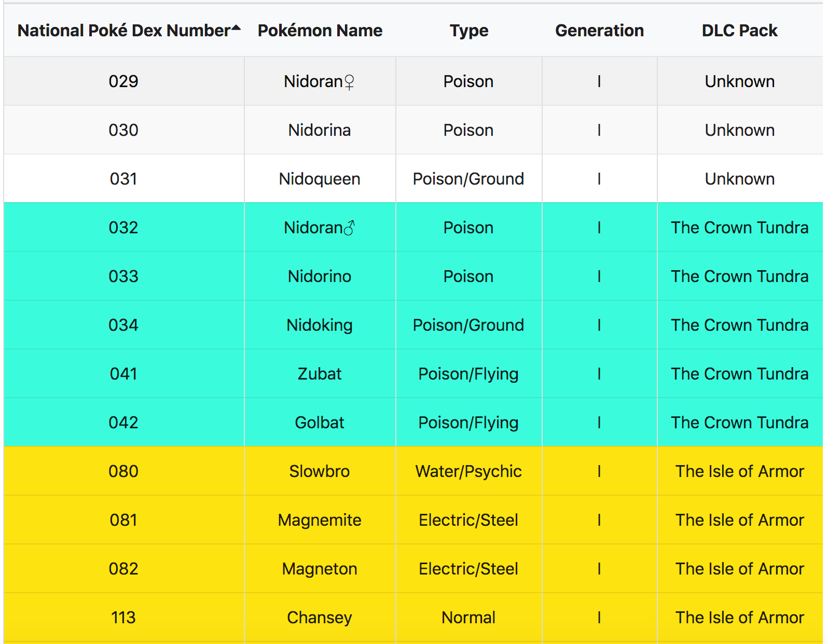Click Unknown DLC cell in Nidoqueen row
This screenshot has height=644, width=827.
[x=739, y=179]
